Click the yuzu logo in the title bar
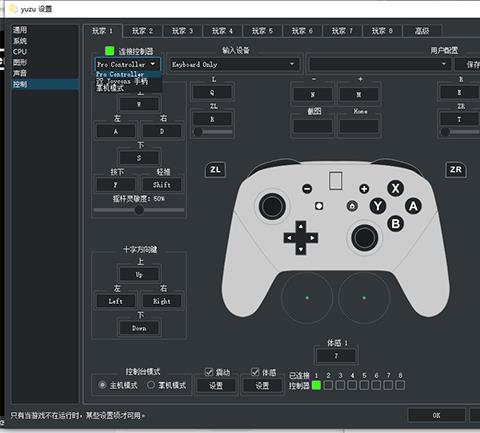The image size is (480, 433). pos(13,9)
